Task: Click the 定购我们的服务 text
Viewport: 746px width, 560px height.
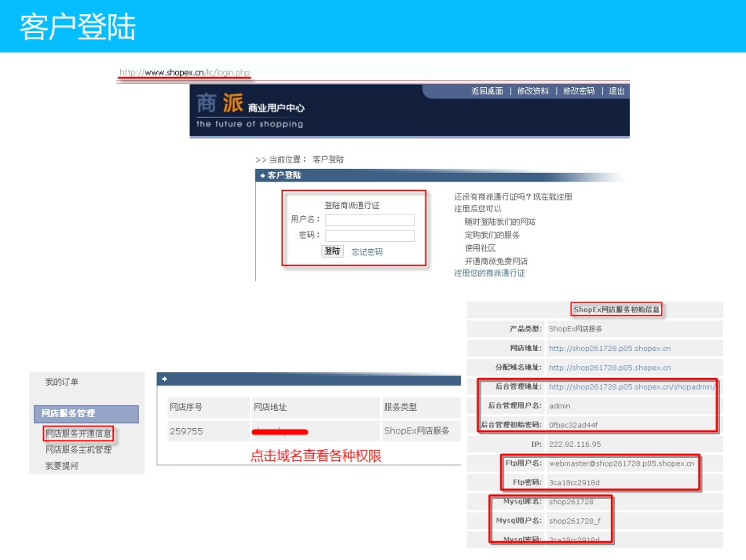Action: (x=492, y=235)
